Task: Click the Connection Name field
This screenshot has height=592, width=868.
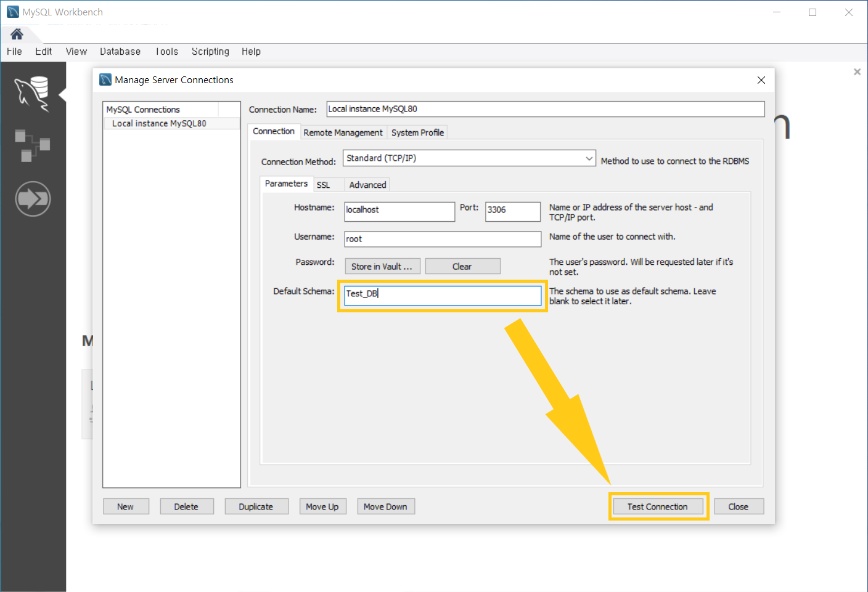Action: (545, 109)
